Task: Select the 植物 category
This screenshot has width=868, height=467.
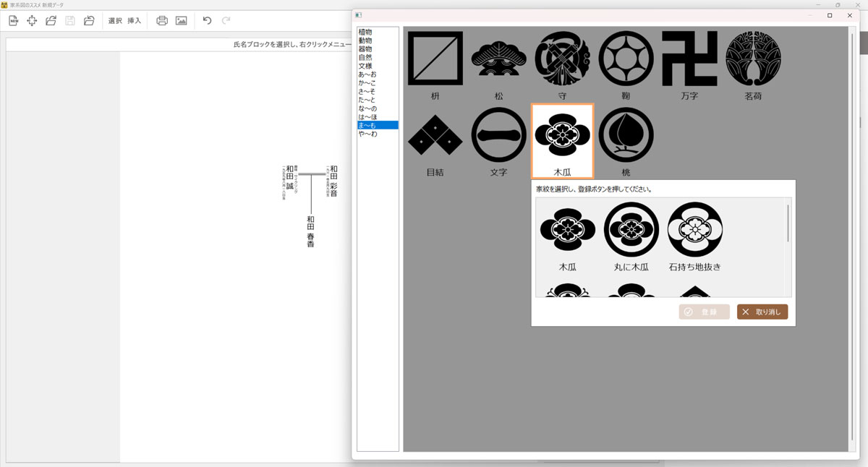Action: [x=378, y=32]
